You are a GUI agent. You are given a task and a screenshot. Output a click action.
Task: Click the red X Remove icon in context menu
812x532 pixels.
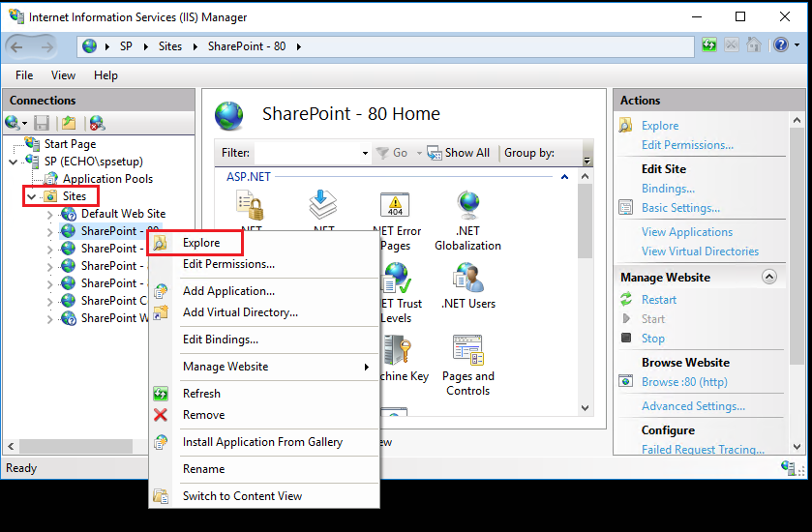pos(161,415)
